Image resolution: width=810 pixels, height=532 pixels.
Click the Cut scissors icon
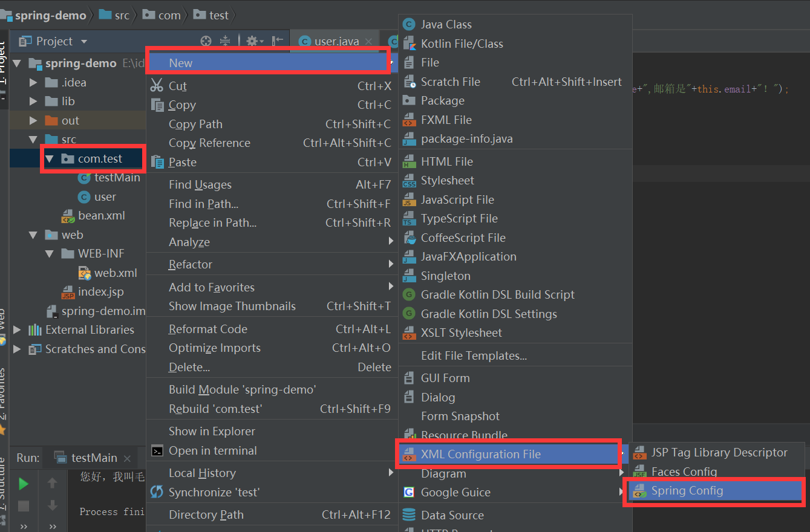(157, 86)
